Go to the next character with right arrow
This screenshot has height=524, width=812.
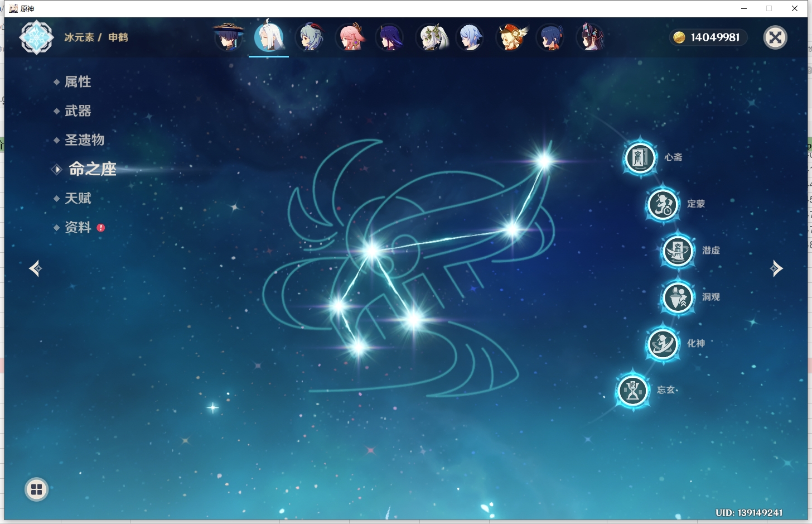click(776, 268)
